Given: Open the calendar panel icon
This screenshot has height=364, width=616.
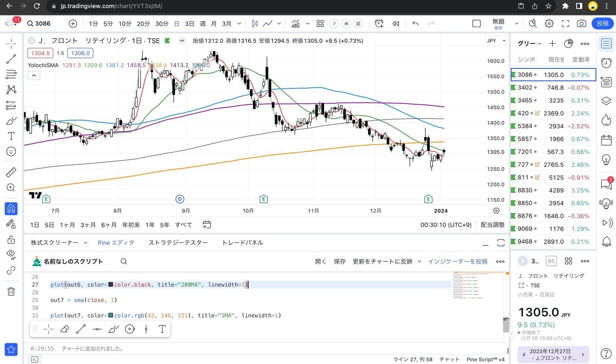Looking at the screenshot, I should [606, 140].
